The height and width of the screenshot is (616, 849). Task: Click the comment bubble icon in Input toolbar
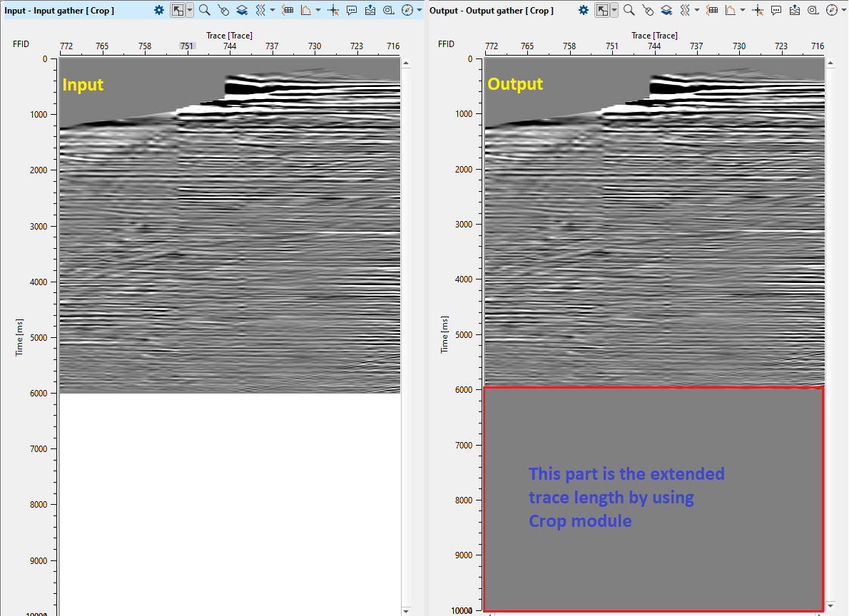352,10
